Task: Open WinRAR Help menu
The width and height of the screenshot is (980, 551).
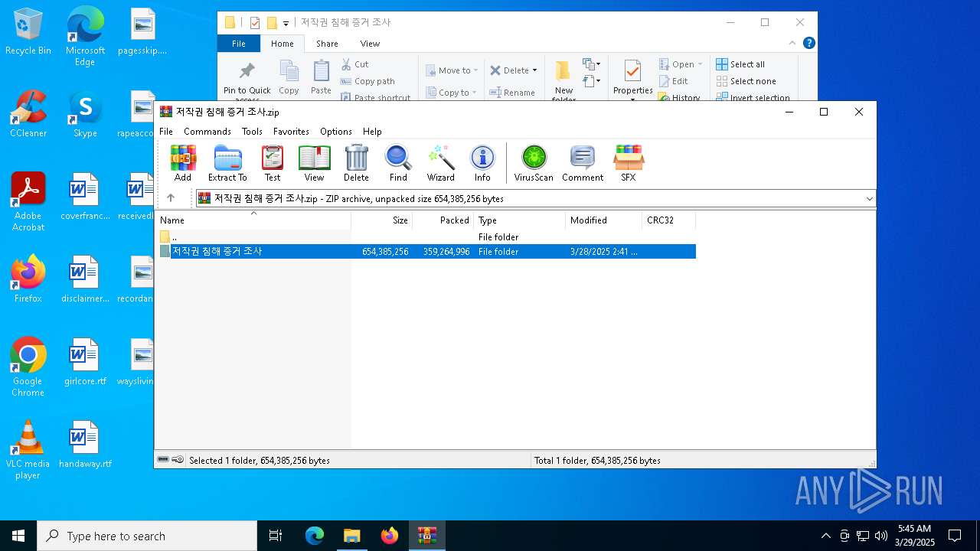Action: (x=372, y=132)
